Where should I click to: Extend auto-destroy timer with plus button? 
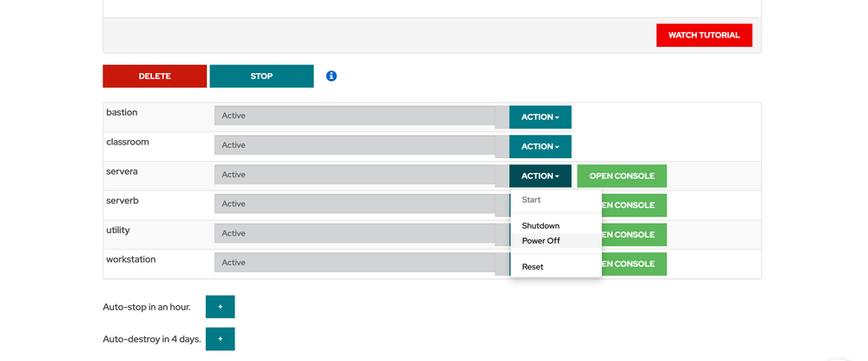pos(220,339)
